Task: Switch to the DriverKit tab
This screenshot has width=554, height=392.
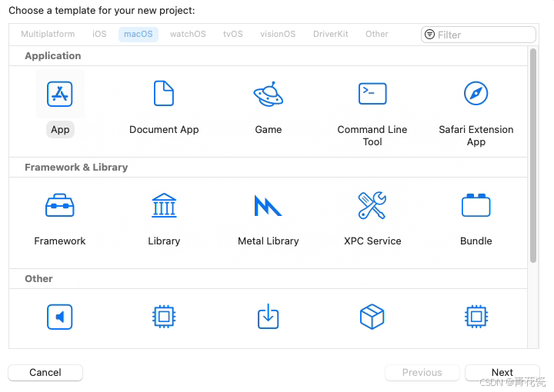Action: point(331,35)
